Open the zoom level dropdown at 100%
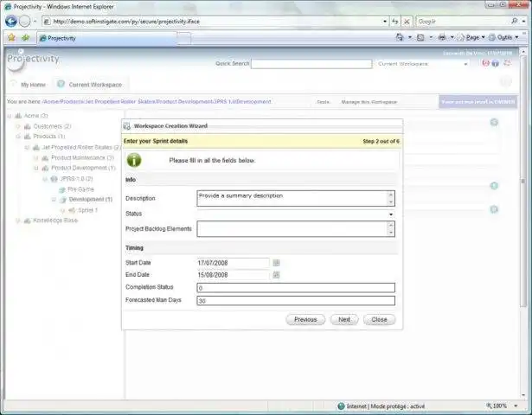 click(516, 405)
